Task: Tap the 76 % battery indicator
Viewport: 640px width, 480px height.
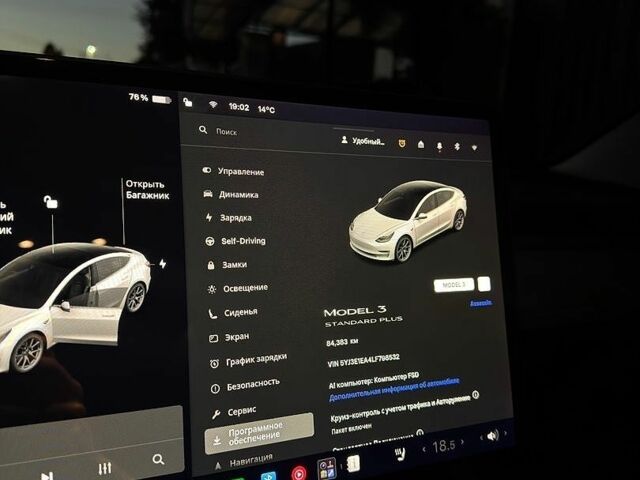Action: (x=150, y=98)
